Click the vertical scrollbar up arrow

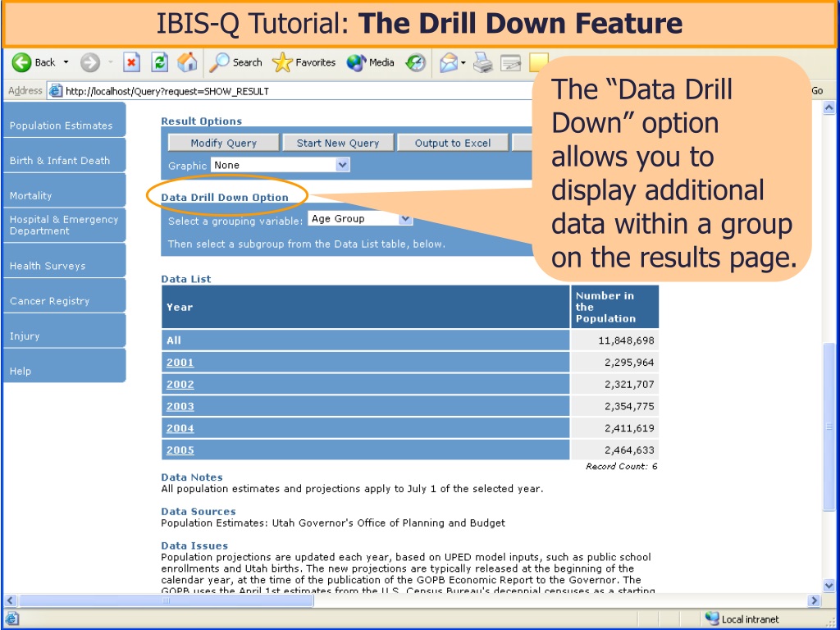[x=829, y=107]
